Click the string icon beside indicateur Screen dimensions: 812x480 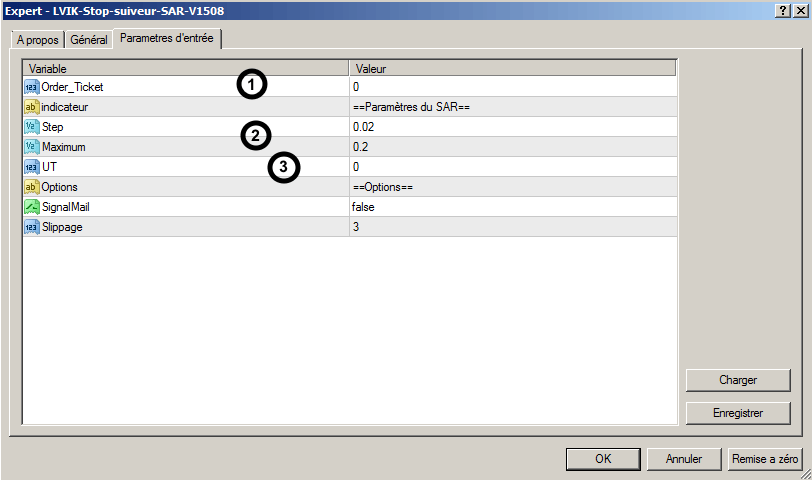tap(31, 107)
